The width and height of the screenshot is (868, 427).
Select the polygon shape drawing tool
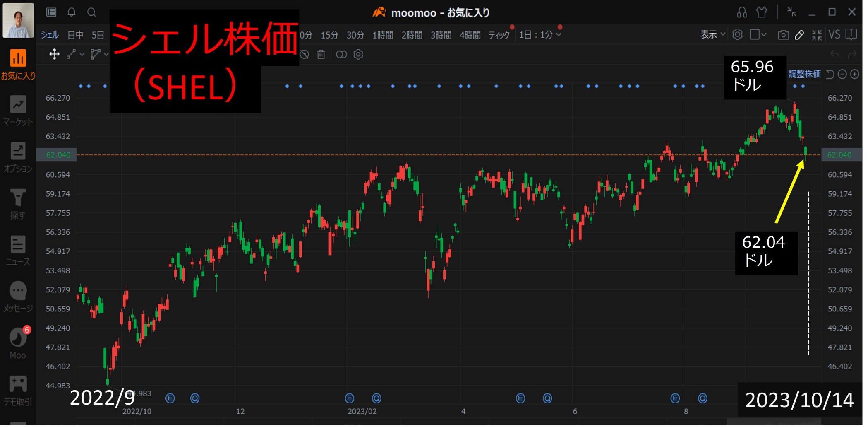tap(95, 54)
